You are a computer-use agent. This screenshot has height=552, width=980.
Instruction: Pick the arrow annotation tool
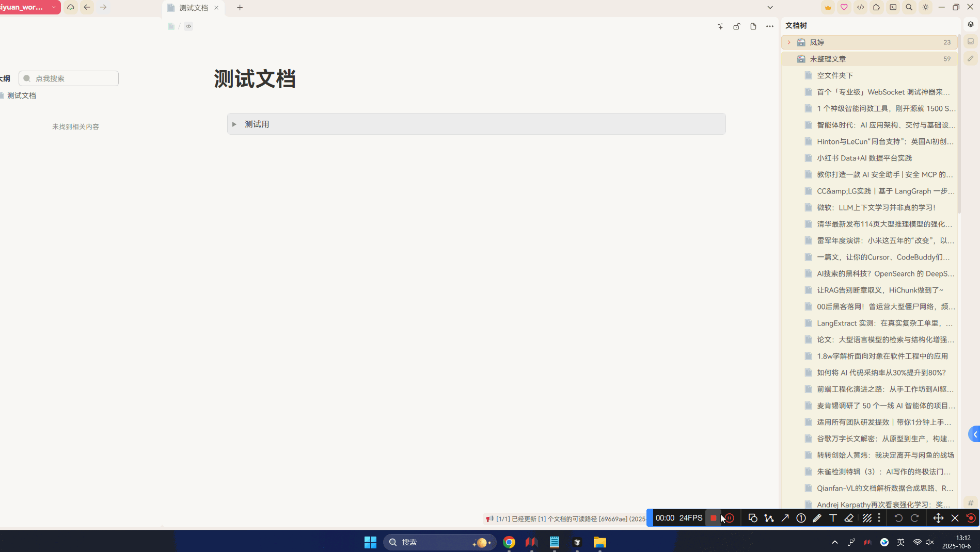point(785,518)
